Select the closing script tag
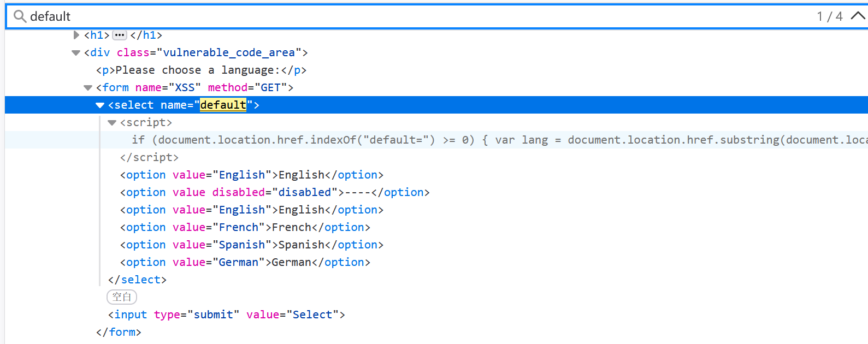This screenshot has width=868, height=344. (149, 157)
